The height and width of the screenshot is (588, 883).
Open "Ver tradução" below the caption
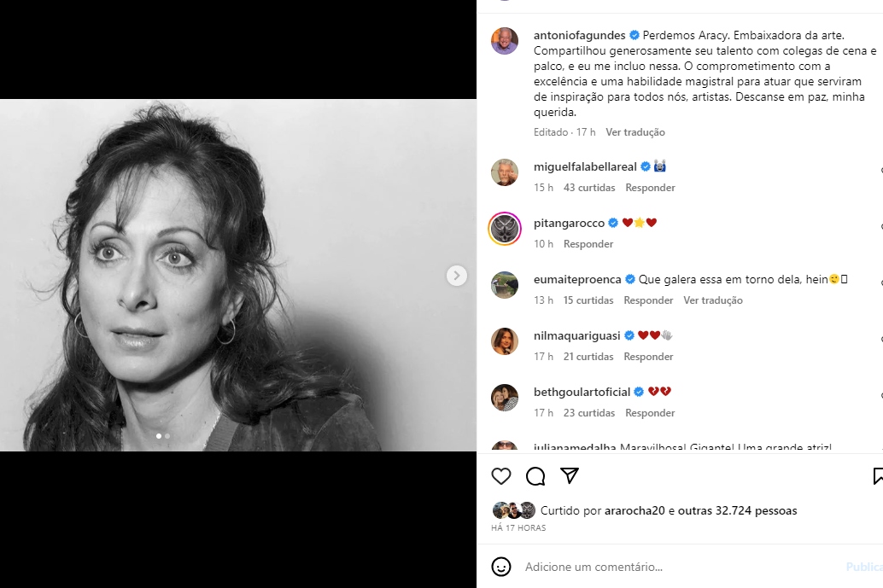(634, 131)
